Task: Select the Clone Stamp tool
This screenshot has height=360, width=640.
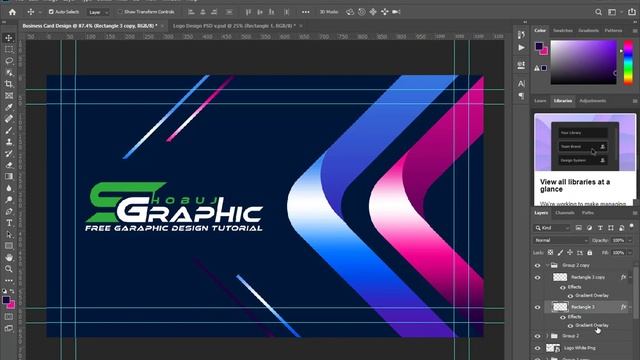Action: tap(9, 142)
